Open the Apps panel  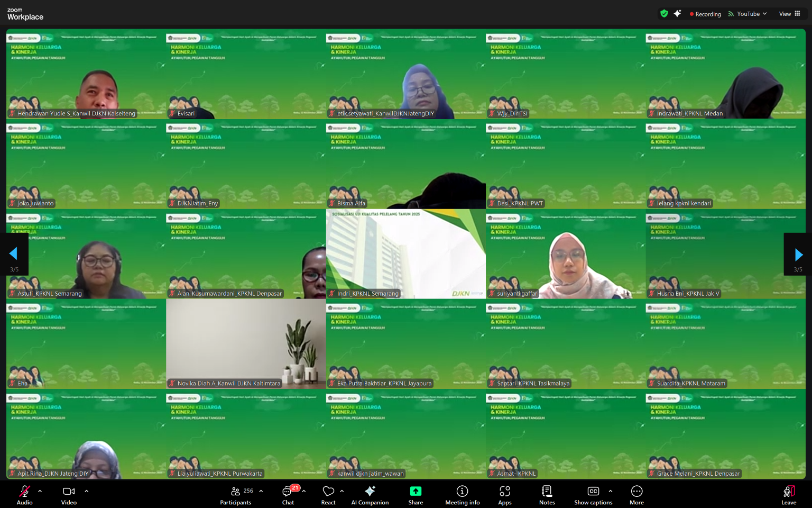(x=505, y=494)
